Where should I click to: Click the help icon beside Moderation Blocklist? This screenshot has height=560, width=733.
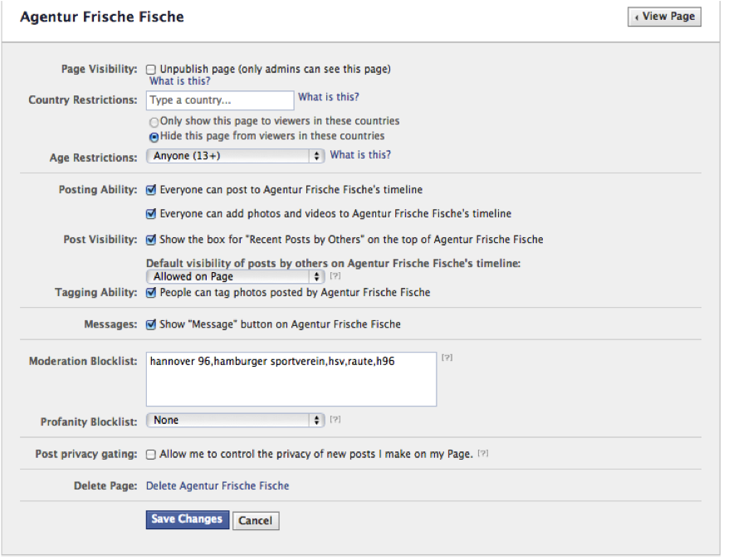(x=447, y=358)
